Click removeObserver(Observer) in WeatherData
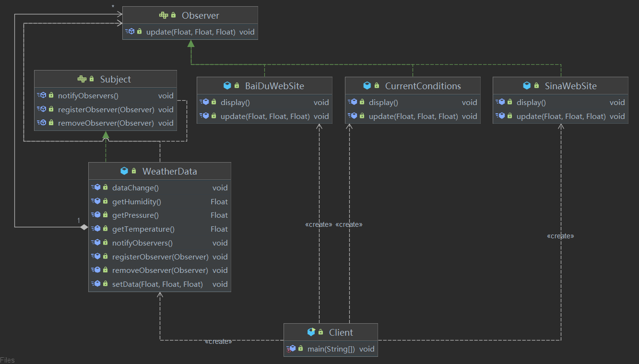This screenshot has width=639, height=364. [160, 270]
